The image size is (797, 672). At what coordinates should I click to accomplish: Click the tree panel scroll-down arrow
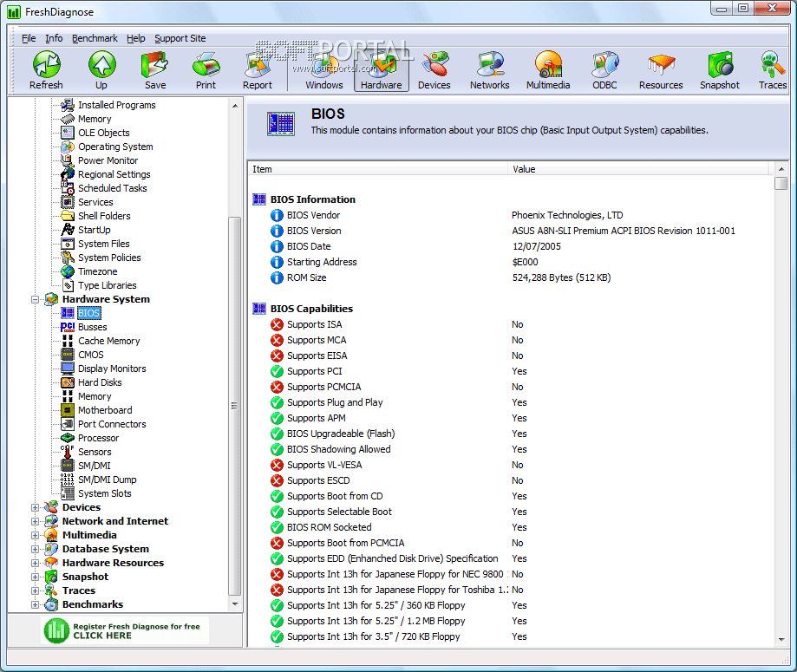pyautogui.click(x=234, y=604)
